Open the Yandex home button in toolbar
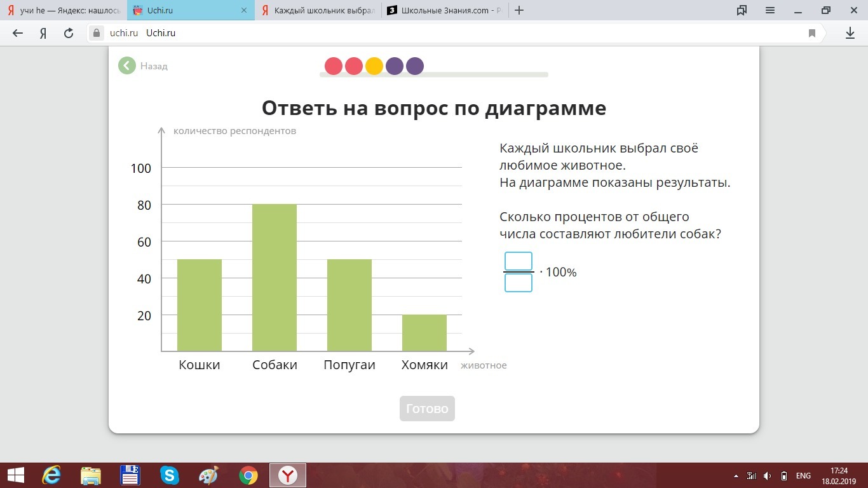This screenshot has width=868, height=488. pos(43,33)
